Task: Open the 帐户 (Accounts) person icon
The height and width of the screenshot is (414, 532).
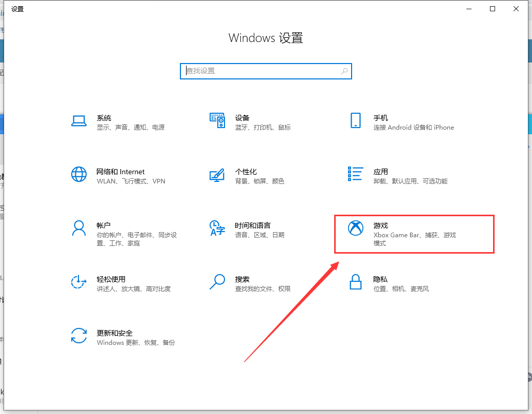Action: (79, 228)
